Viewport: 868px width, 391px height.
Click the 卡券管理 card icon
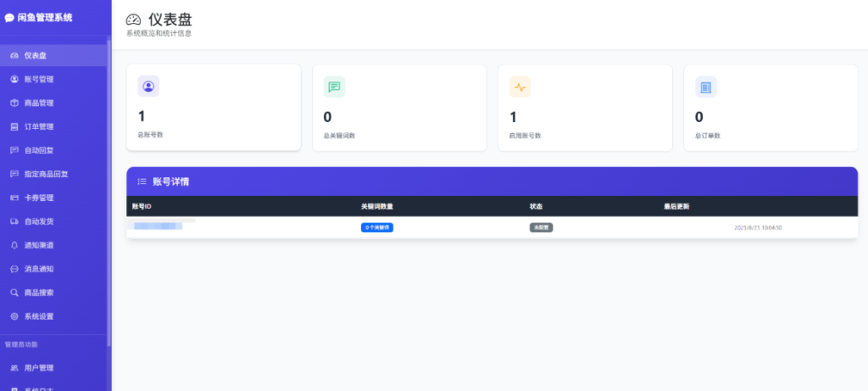(x=14, y=198)
